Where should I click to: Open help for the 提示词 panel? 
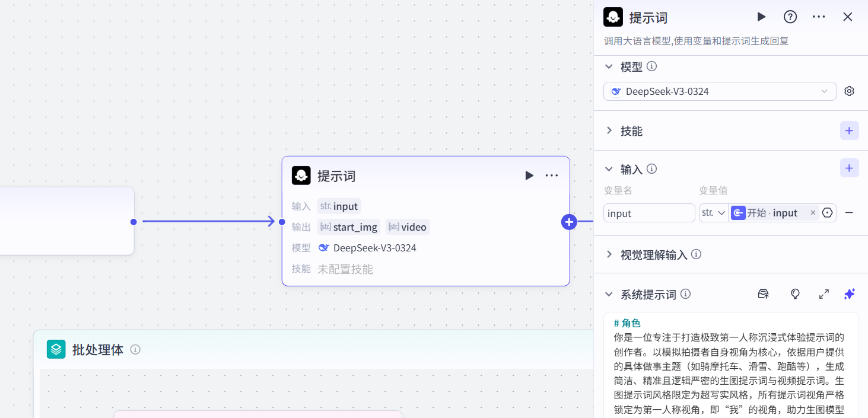(x=790, y=17)
